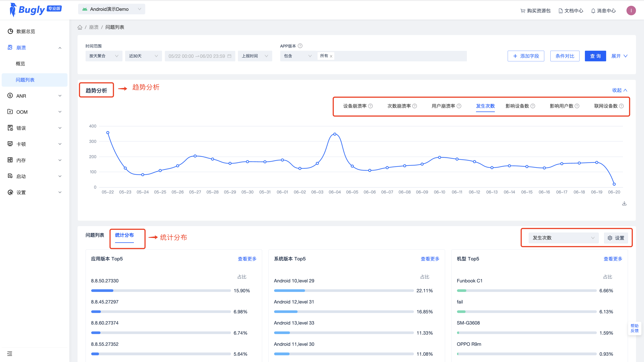644x362 pixels.
Task: Click the 设置 settings sidebar icon
Action: (x=10, y=192)
